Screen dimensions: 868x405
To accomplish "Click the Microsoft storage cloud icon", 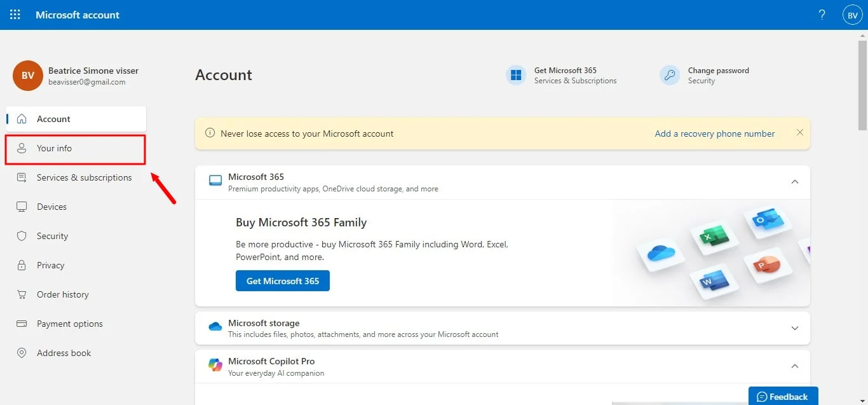I will (x=215, y=327).
